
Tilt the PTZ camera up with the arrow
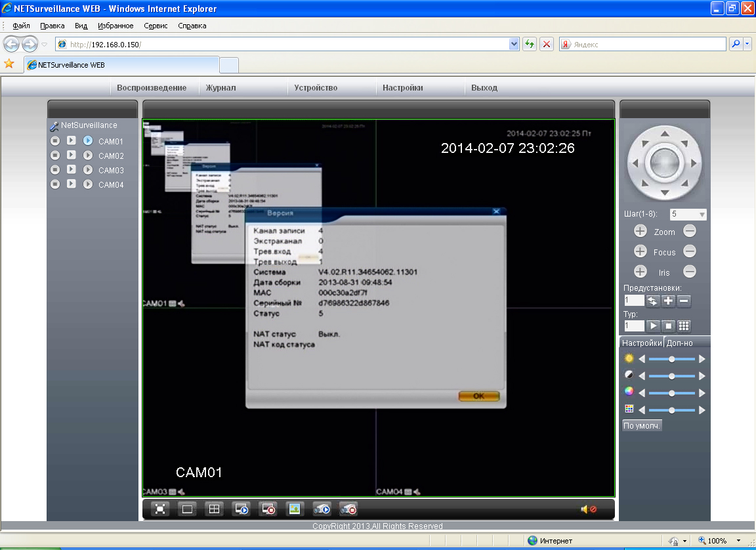(x=665, y=133)
